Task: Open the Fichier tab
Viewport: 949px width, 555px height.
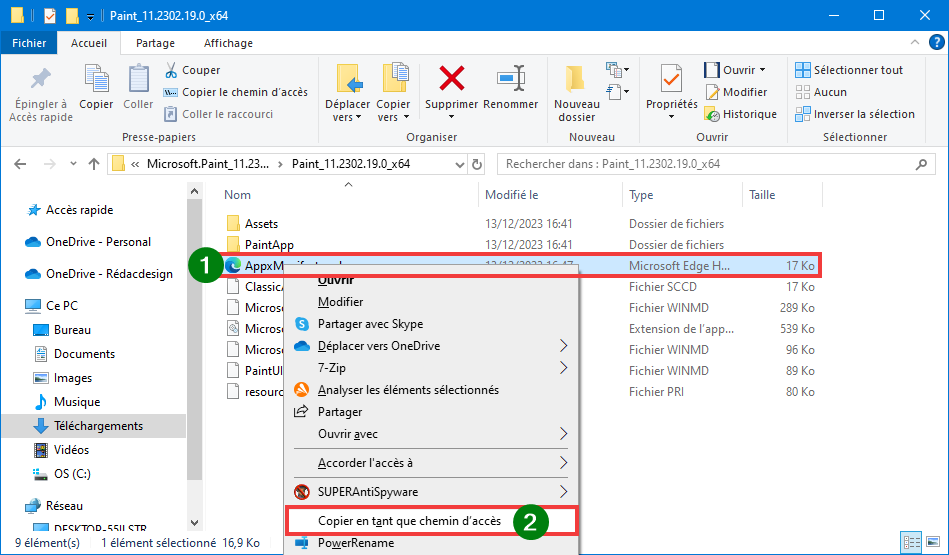Action: [29, 43]
